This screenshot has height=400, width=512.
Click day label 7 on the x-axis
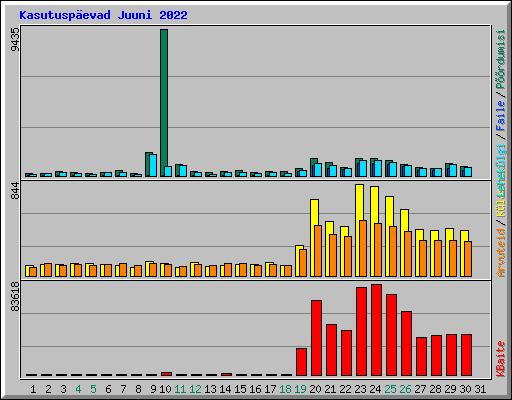click(x=123, y=389)
